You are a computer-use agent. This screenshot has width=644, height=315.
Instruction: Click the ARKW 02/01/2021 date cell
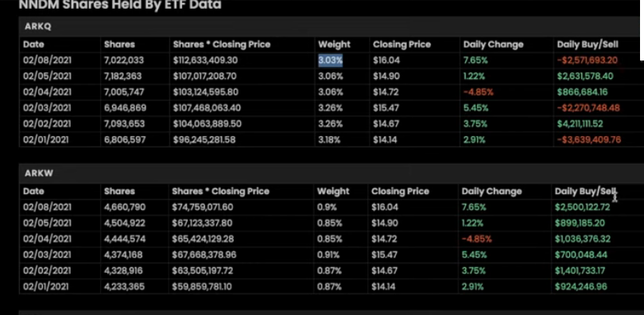45,286
